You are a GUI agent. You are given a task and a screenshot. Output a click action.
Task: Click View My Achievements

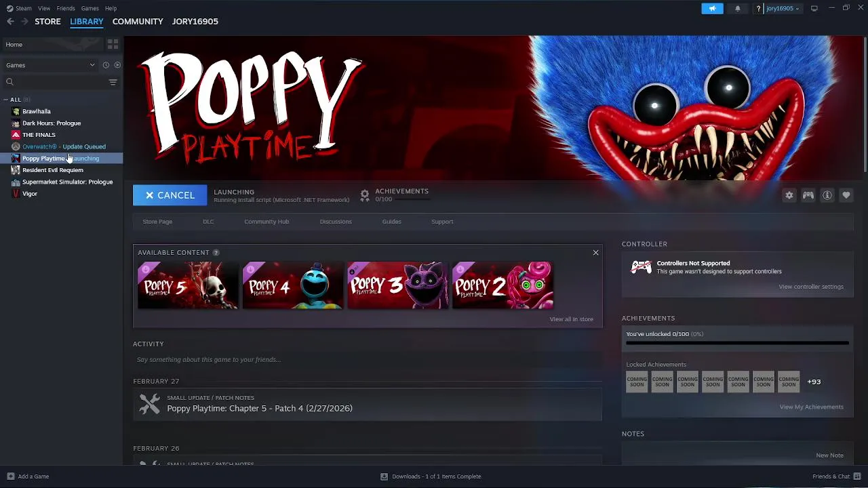pos(811,407)
